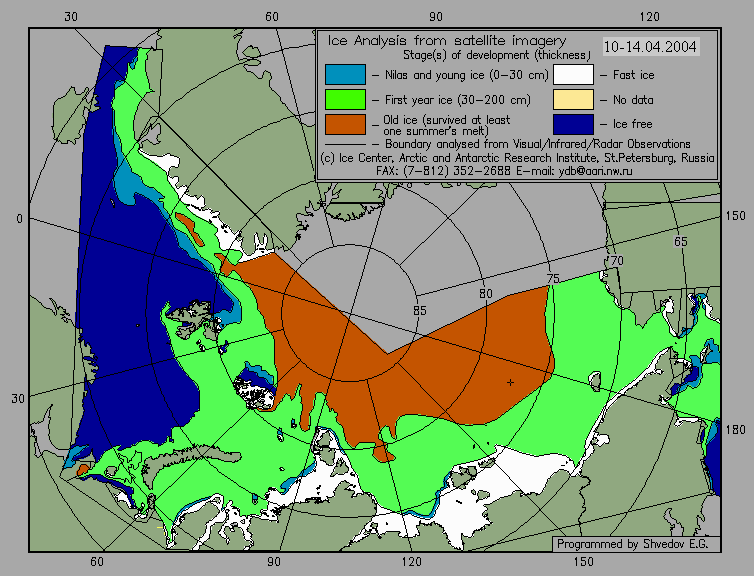Viewport: 754px width, 576px height.
Task: Click the bottom-edge longitude label 90
Action: 274,562
